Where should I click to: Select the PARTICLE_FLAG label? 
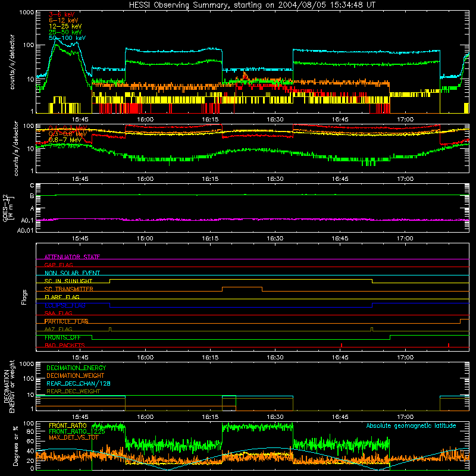[x=67, y=321]
